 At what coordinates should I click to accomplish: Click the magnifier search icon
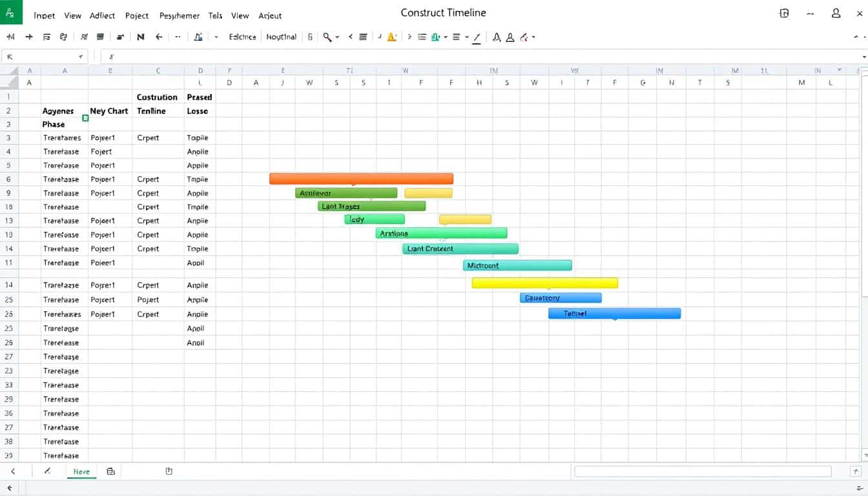[327, 37]
